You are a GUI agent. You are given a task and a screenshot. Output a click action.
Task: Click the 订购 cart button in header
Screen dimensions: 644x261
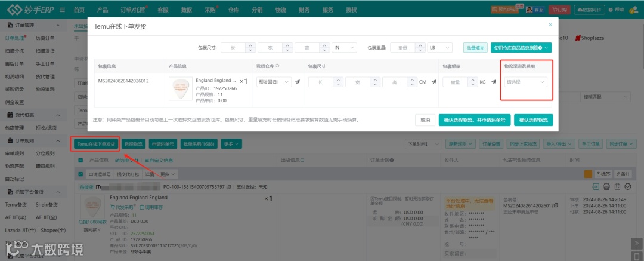coord(559,10)
